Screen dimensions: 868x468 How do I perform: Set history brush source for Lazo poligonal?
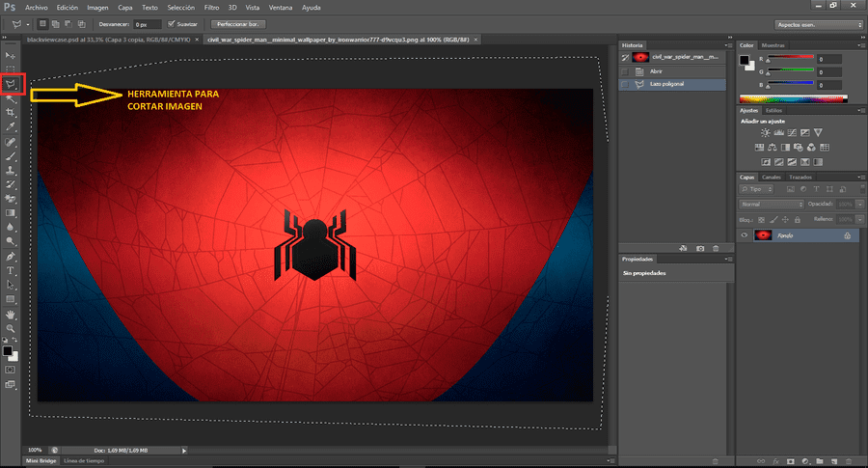(x=625, y=84)
